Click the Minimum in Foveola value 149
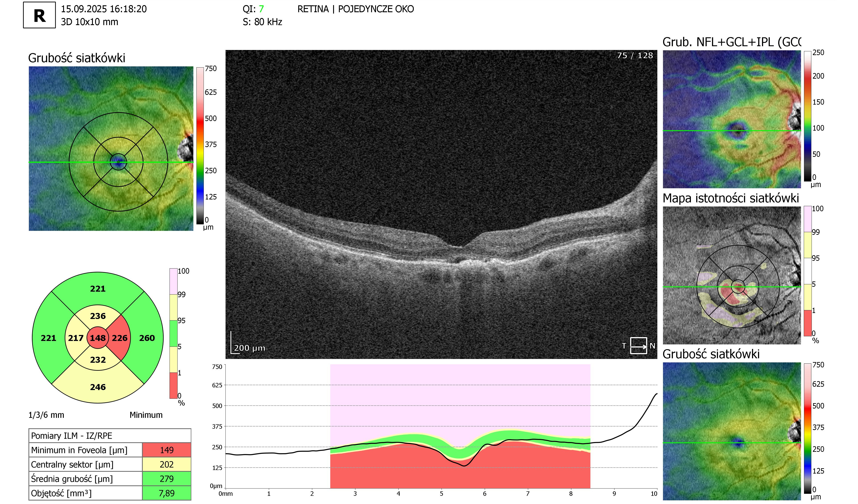Viewport: 858px width, 504px height. point(166,450)
